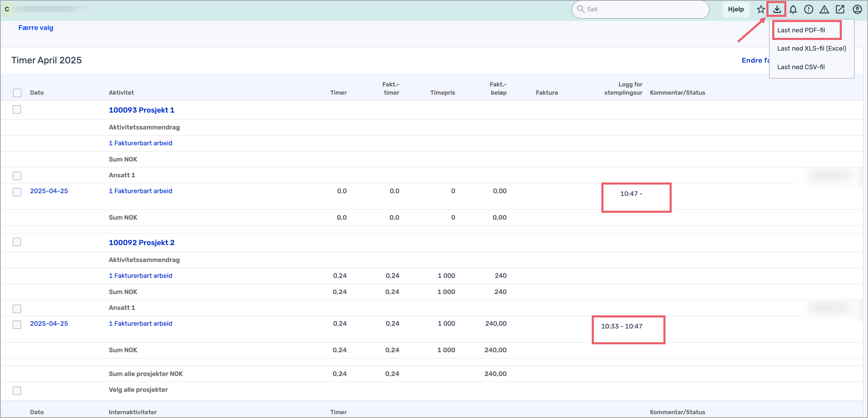868x418 pixels.
Task: Toggle the header checkbox beside Dato
Action: coord(17,93)
